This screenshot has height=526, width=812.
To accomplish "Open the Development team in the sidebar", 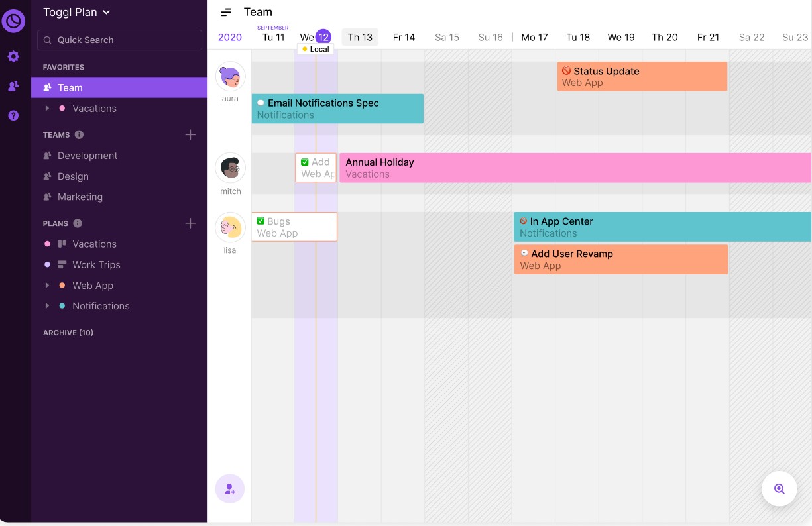I will tap(87, 155).
